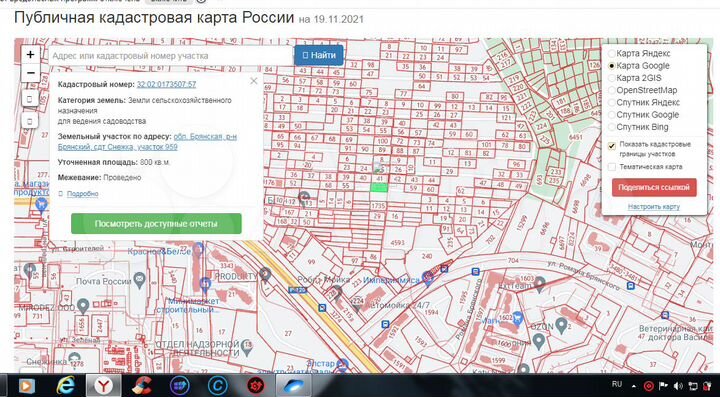Click Поделиться ссылкой button
Image resolution: width=720 pixels, height=397 pixels.
(x=654, y=188)
